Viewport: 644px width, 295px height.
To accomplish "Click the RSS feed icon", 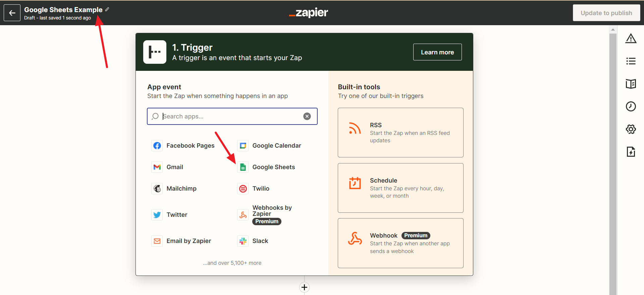I will (x=355, y=128).
